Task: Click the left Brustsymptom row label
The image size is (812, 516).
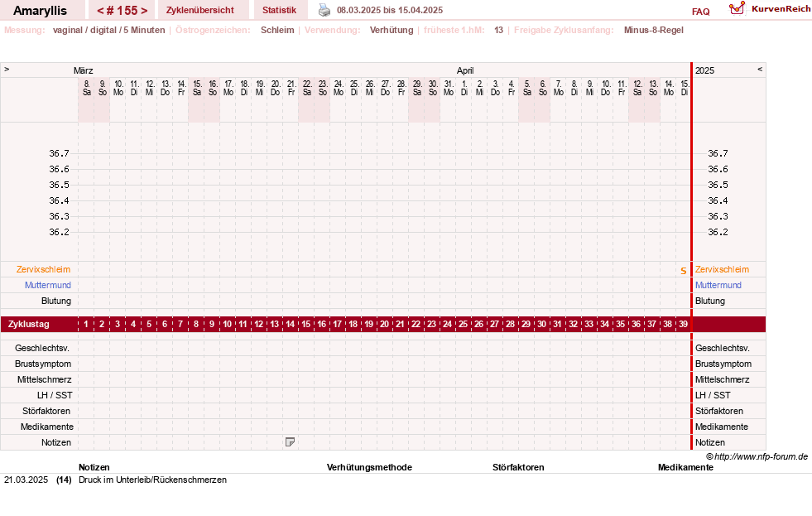Action: 43,364
